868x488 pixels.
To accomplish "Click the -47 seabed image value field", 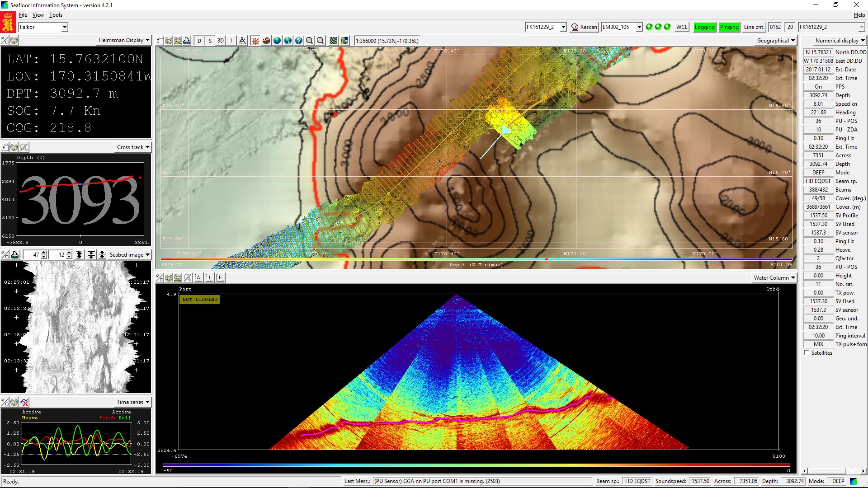I will coord(32,255).
